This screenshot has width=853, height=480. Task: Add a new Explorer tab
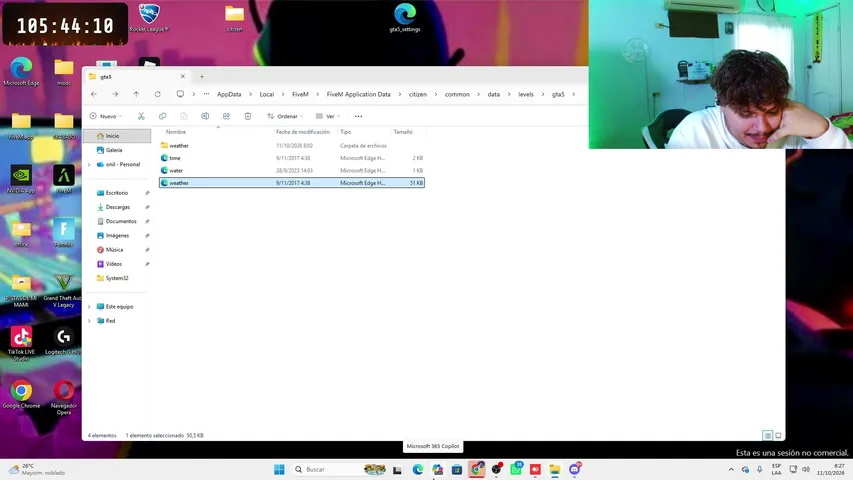pos(202,76)
